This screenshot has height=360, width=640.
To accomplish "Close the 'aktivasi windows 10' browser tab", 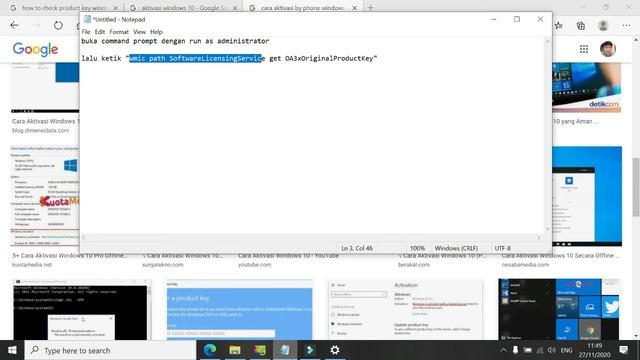I will pyautogui.click(x=235, y=7).
